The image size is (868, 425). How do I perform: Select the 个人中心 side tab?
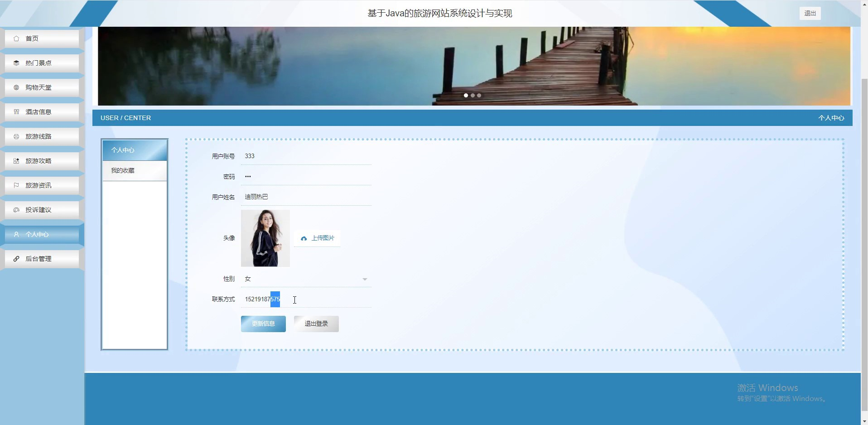pyautogui.click(x=135, y=150)
